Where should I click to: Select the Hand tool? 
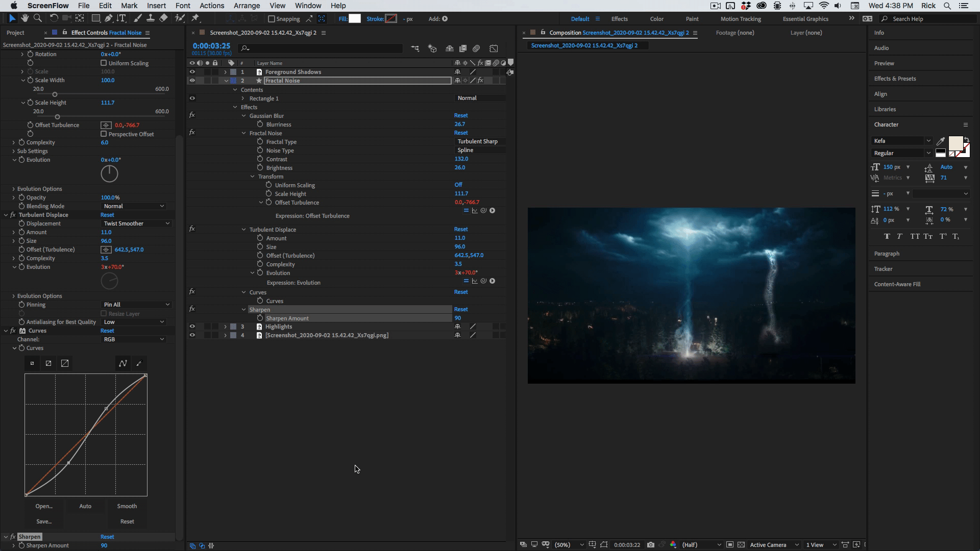pos(24,18)
